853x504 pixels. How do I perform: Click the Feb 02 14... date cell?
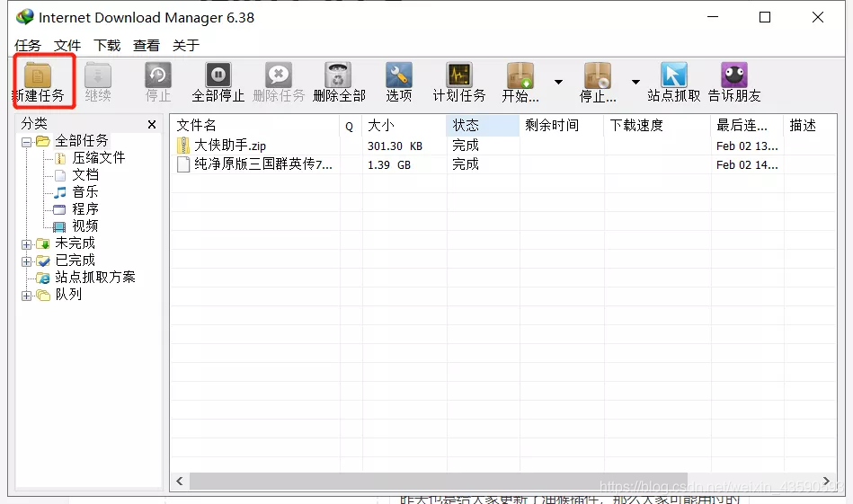(x=747, y=164)
